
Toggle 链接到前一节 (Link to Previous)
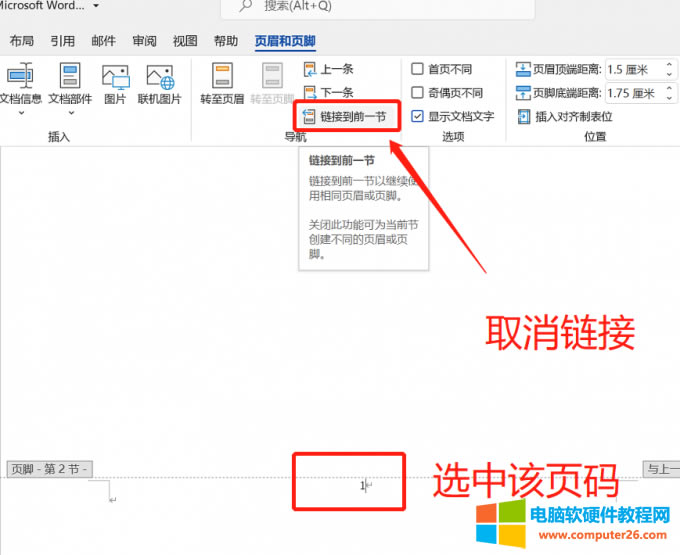coord(352,117)
